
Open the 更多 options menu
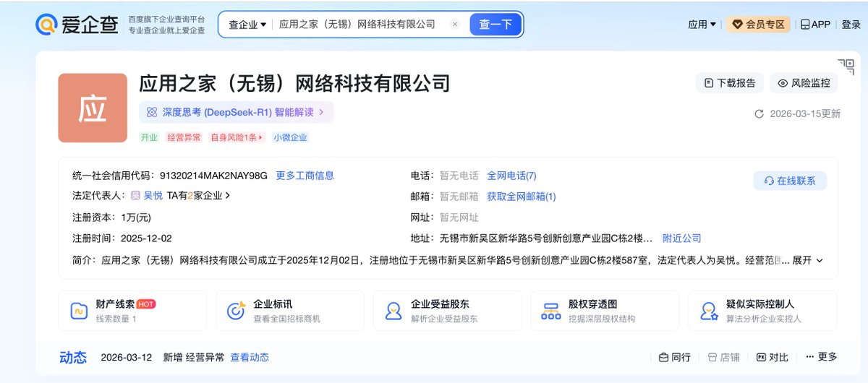(x=822, y=357)
